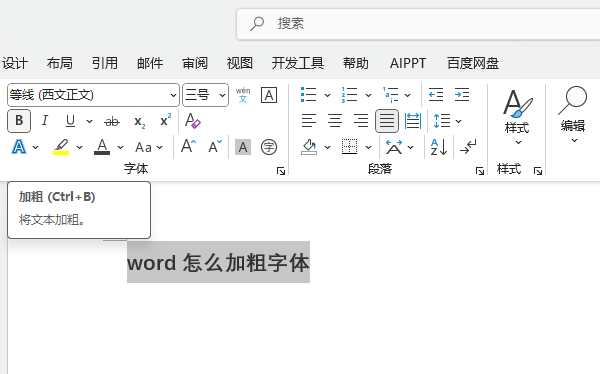600x374 pixels.
Task: Click inside the 搜索 search box
Action: coord(418,24)
